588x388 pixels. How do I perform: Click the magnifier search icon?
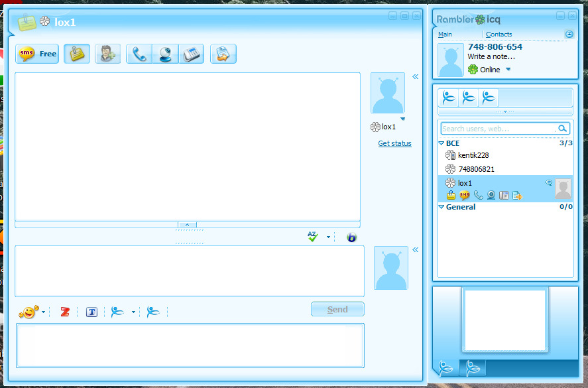[563, 128]
